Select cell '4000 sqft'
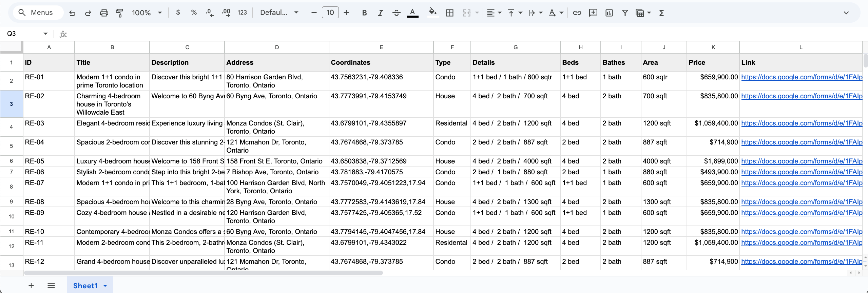The width and height of the screenshot is (868, 293). tap(664, 161)
